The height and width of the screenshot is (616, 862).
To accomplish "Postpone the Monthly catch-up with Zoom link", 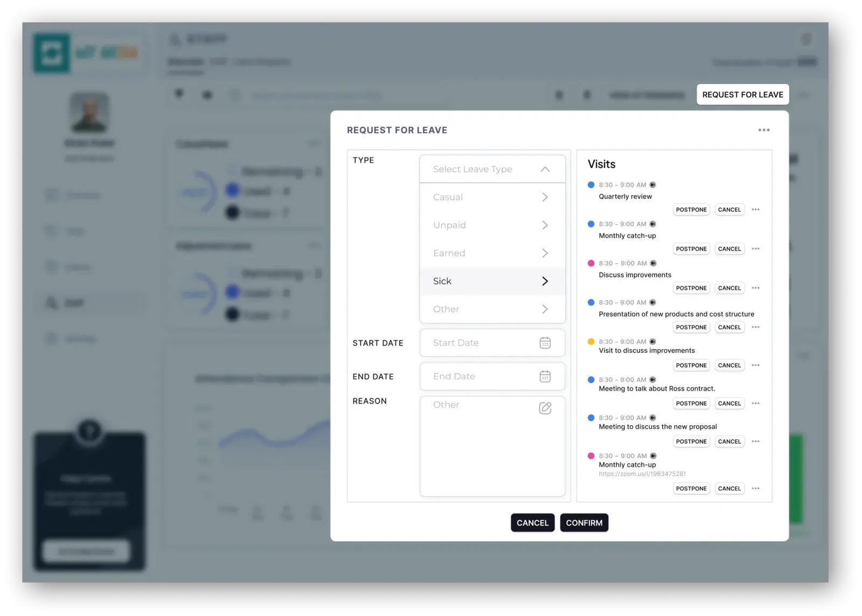I will pos(691,489).
